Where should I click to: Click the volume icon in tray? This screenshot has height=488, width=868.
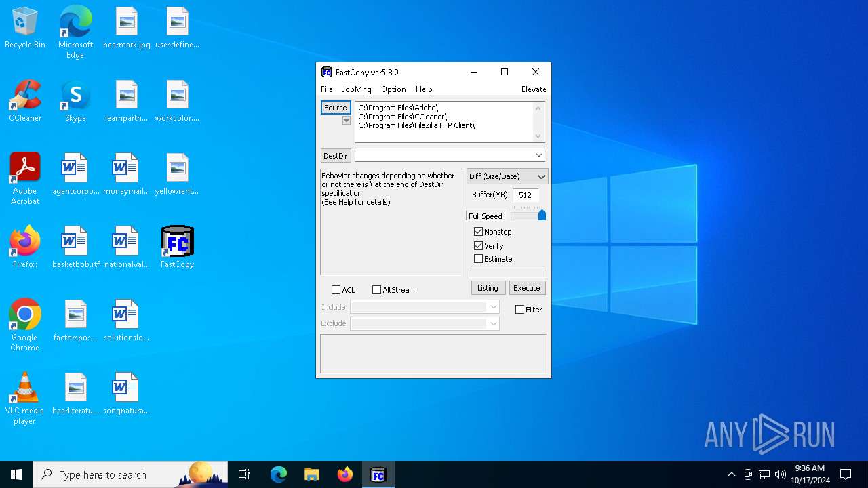(781, 474)
